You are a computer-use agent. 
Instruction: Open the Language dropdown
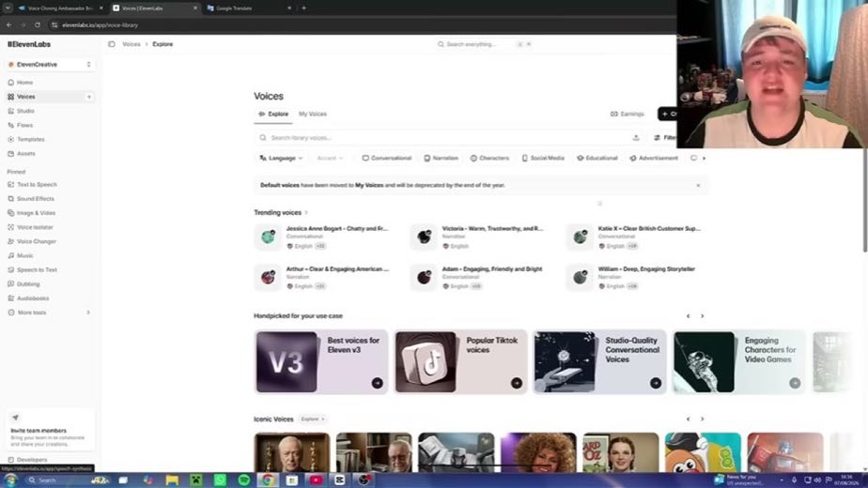tap(281, 159)
